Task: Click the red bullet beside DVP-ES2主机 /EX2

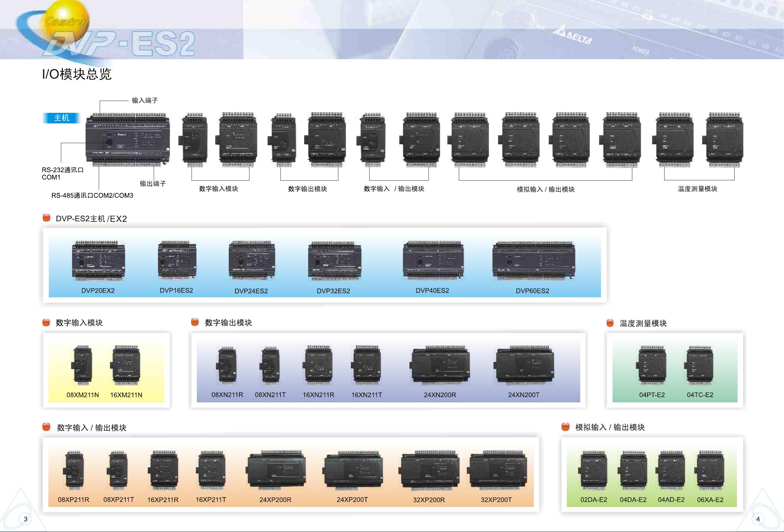Action: coord(46,217)
